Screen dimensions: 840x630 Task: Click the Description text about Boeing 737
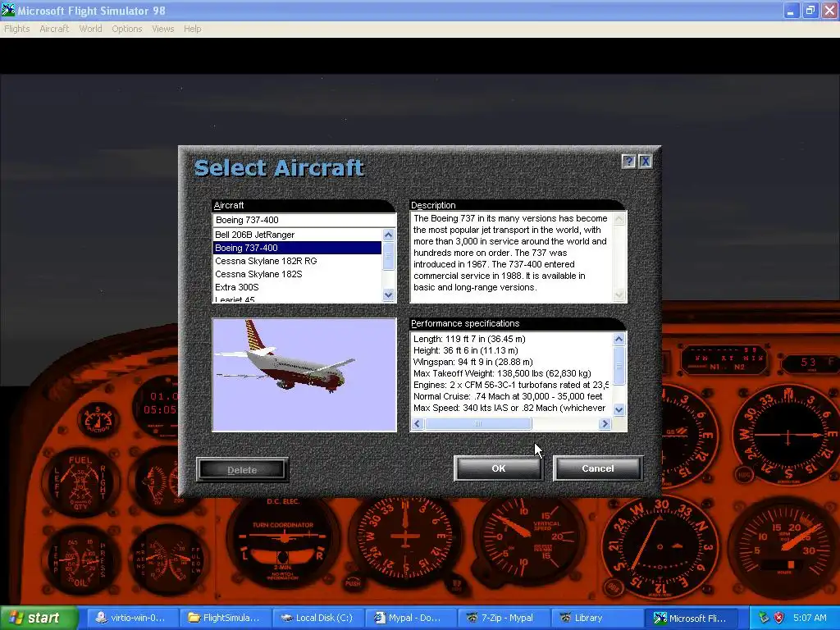tap(510, 253)
